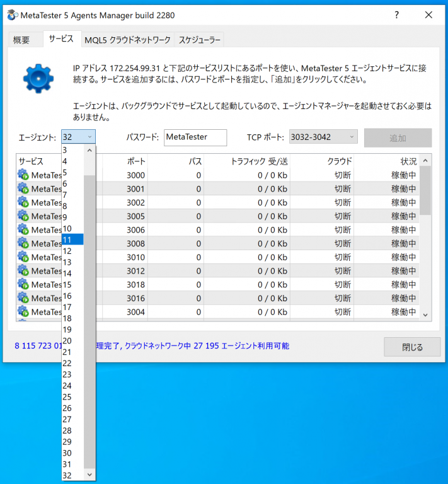Click the MetaTester title bar app icon
Viewport: 448px width, 484px height.
11,14
